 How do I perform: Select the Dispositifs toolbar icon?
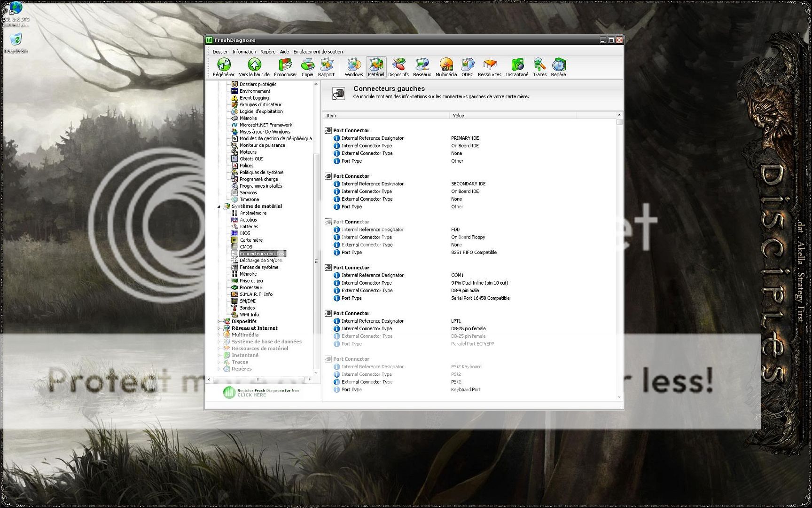pos(398,67)
